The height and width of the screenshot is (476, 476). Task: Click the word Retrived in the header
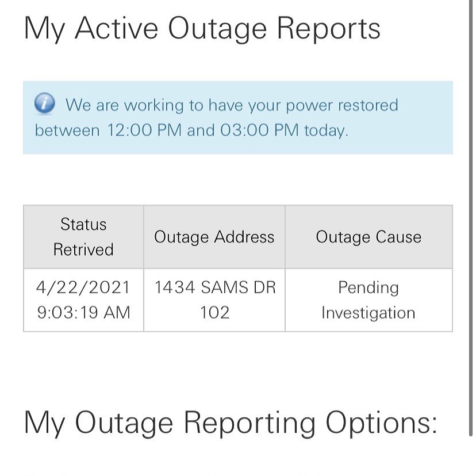(83, 249)
